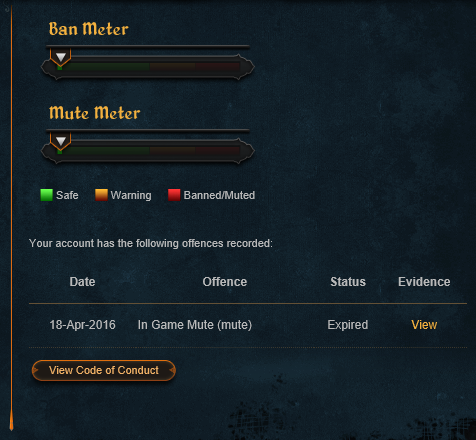Click the Mute Meter progress bar

tap(148, 151)
